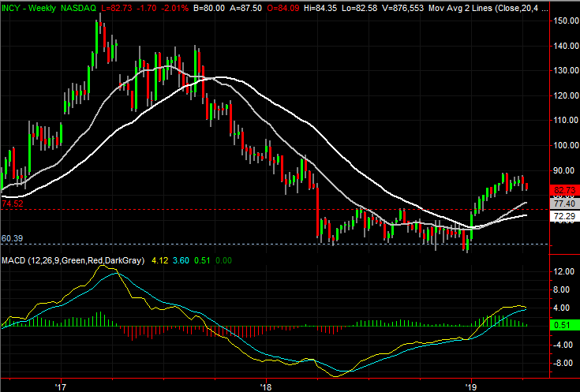Click the 12.00 MACD axis label
Viewport: 580px width, 392px height.
(563, 271)
